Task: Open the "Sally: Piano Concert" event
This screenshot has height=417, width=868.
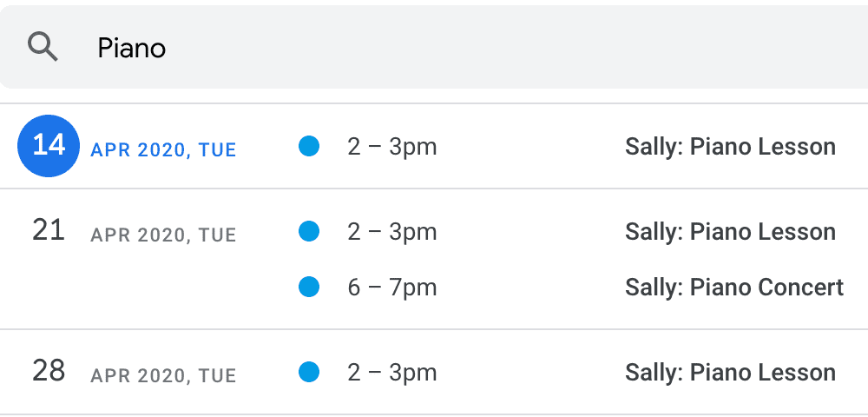Action: click(734, 287)
